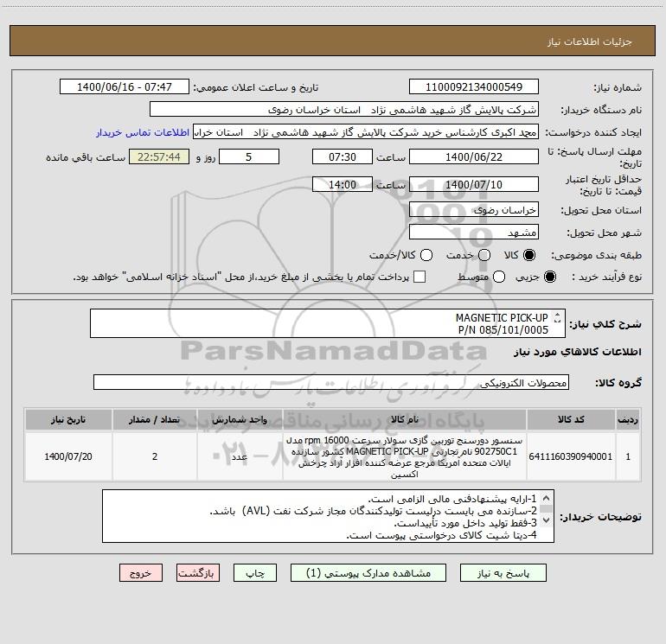
Task: Click the تعداد / مقدار column header
Action: [x=155, y=420]
